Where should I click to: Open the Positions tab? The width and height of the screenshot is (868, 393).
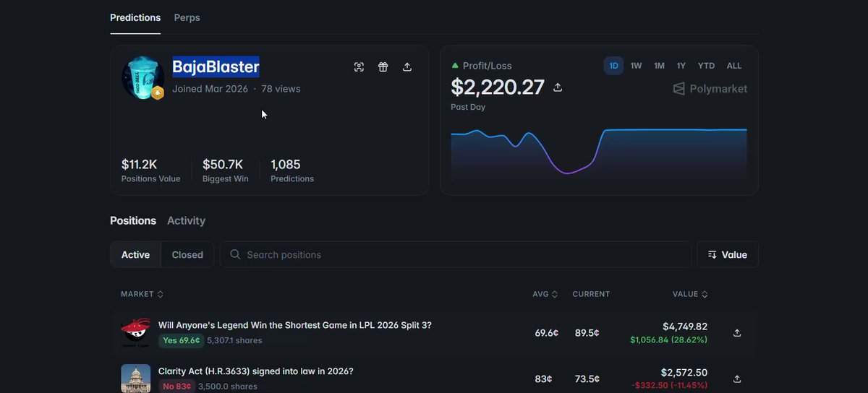pyautogui.click(x=133, y=220)
